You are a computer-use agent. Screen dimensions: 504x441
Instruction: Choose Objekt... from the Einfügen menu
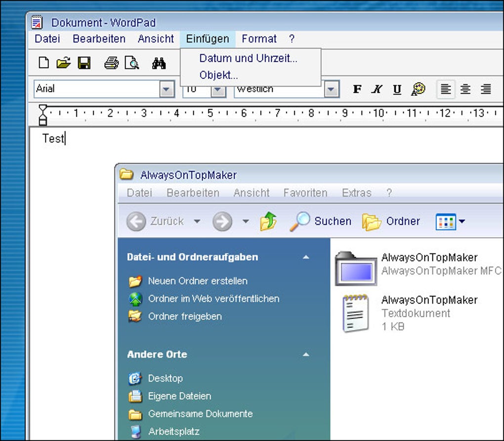pos(218,75)
